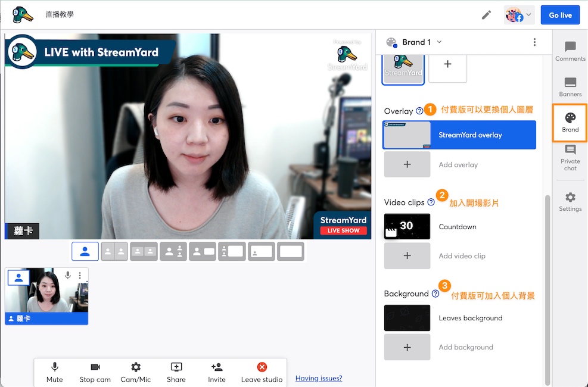Viewport: 588px width, 387px height.
Task: Open 蘿卡 participant card three-dot menu
Action: click(80, 275)
